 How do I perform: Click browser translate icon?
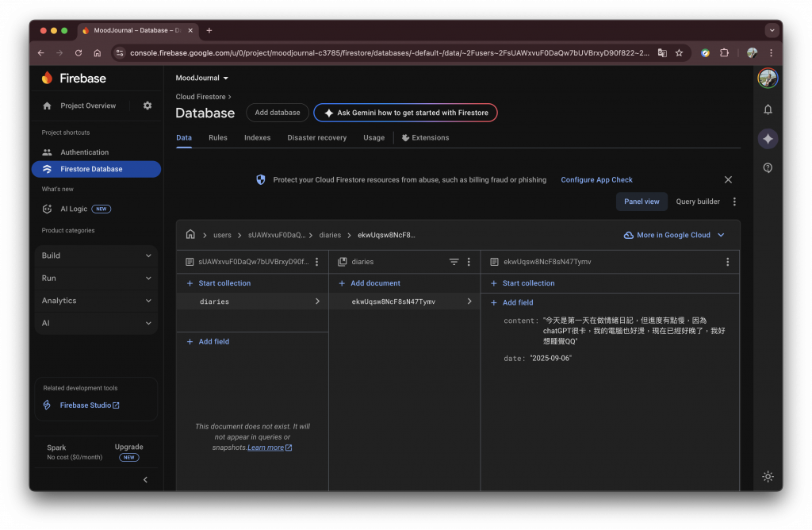662,53
